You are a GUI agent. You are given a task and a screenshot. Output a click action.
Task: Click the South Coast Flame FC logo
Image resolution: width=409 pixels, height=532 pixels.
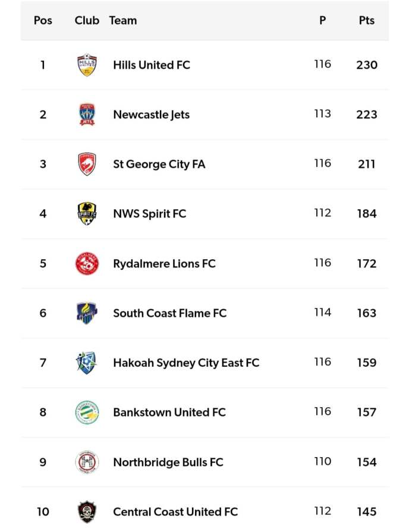tap(87, 313)
